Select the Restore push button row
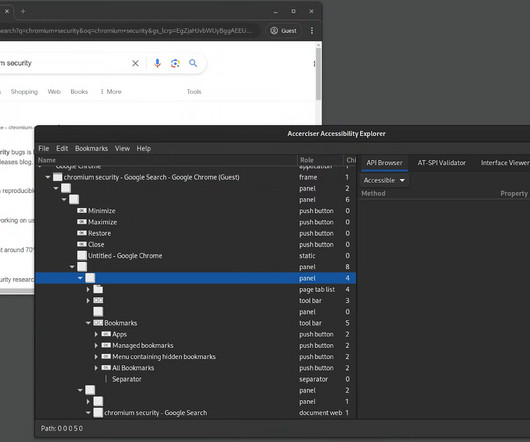 coord(196,233)
